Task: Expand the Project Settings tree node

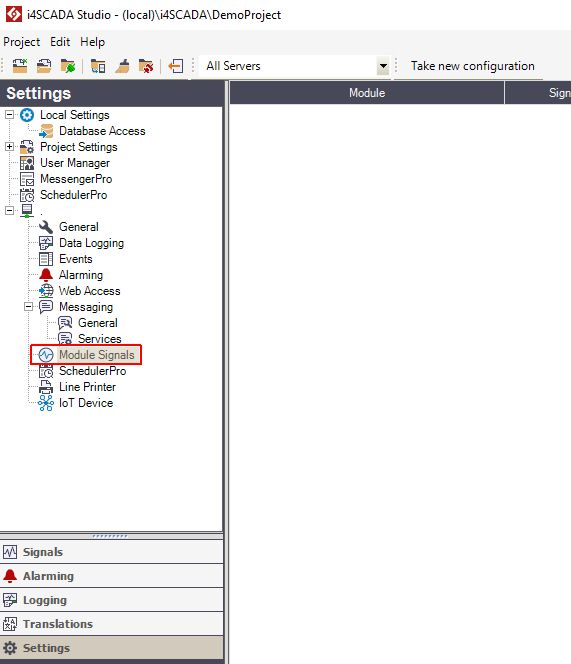Action: coord(9,147)
